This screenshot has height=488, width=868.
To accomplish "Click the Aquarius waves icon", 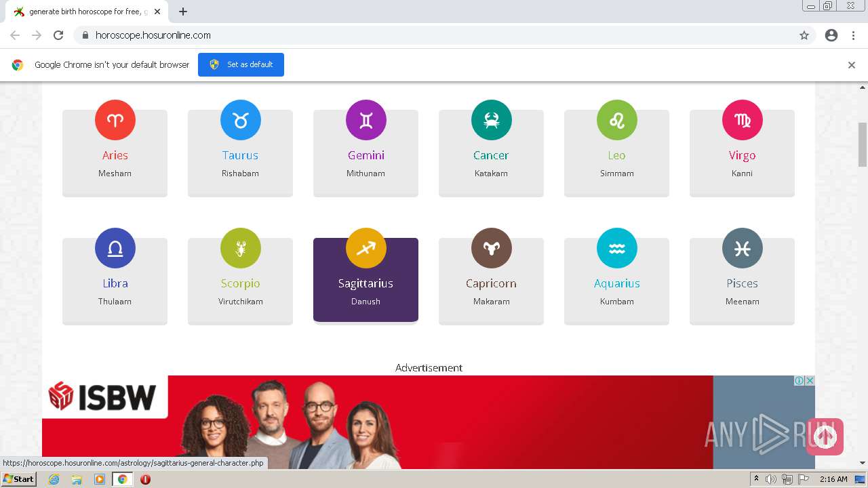I will (617, 248).
